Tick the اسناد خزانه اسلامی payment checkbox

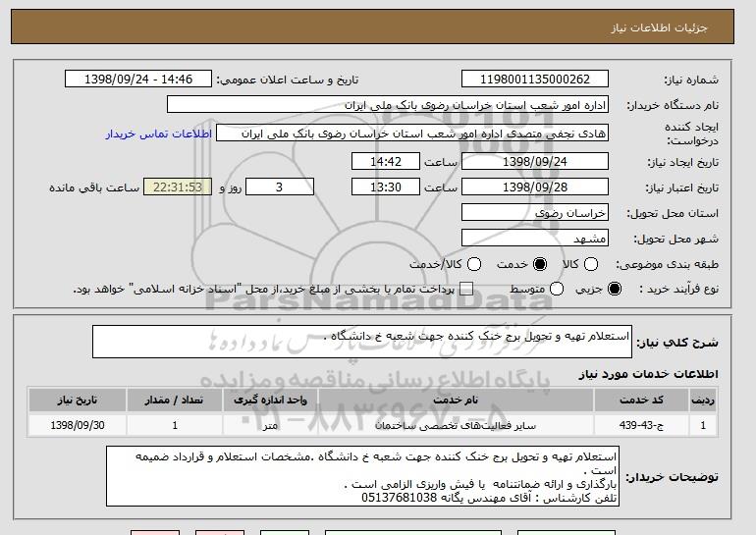tap(465, 289)
